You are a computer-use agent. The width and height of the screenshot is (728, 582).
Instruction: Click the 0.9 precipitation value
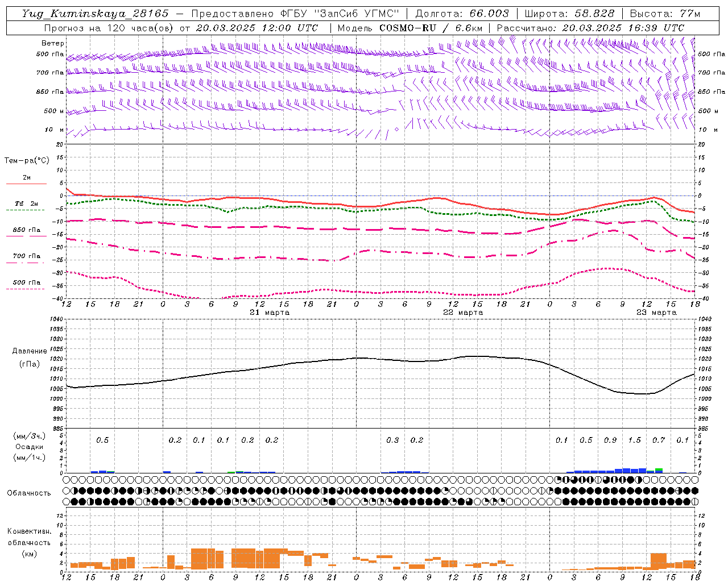pos(610,440)
